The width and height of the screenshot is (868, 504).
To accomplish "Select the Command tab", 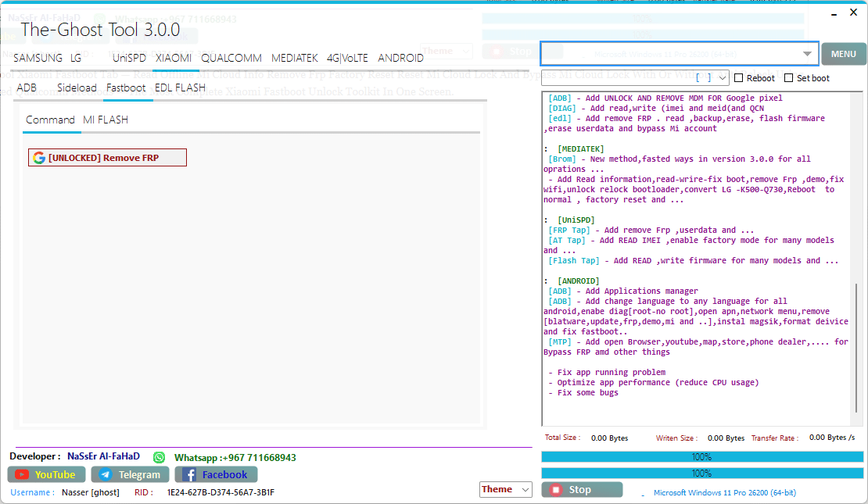I will pyautogui.click(x=50, y=120).
